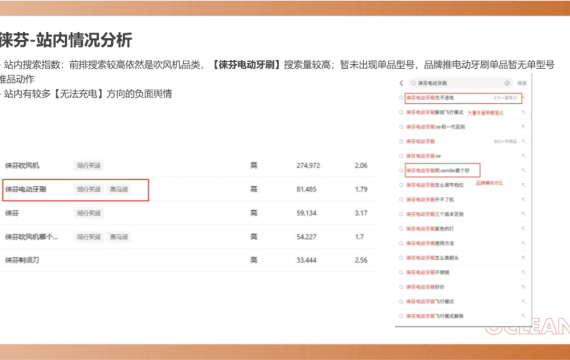The image size is (570, 360).
Task: Click fill arrow on the 件商品 product row
Action: pos(523,141)
